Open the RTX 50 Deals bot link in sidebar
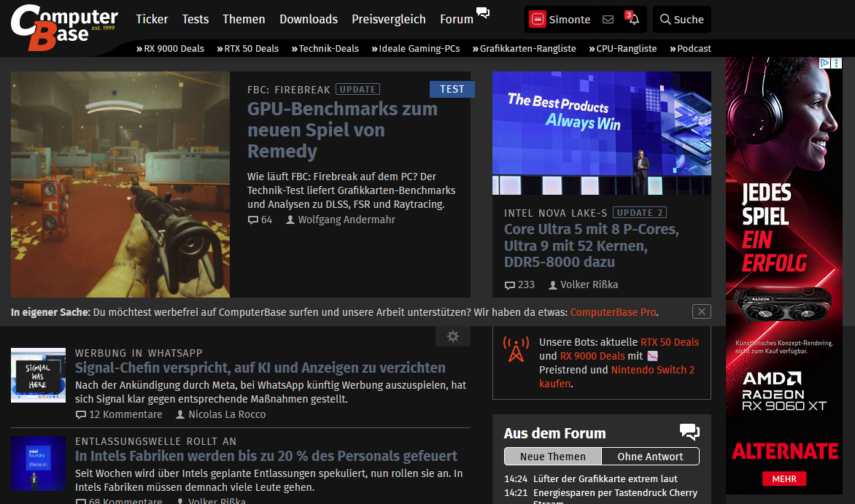The width and height of the screenshot is (855, 504). pos(670,343)
